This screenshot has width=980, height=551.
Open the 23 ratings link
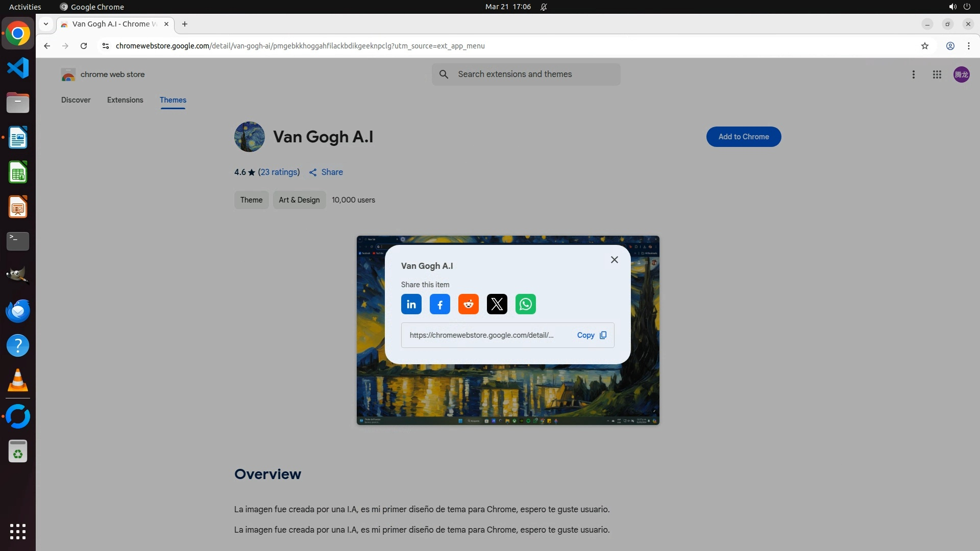coord(279,172)
